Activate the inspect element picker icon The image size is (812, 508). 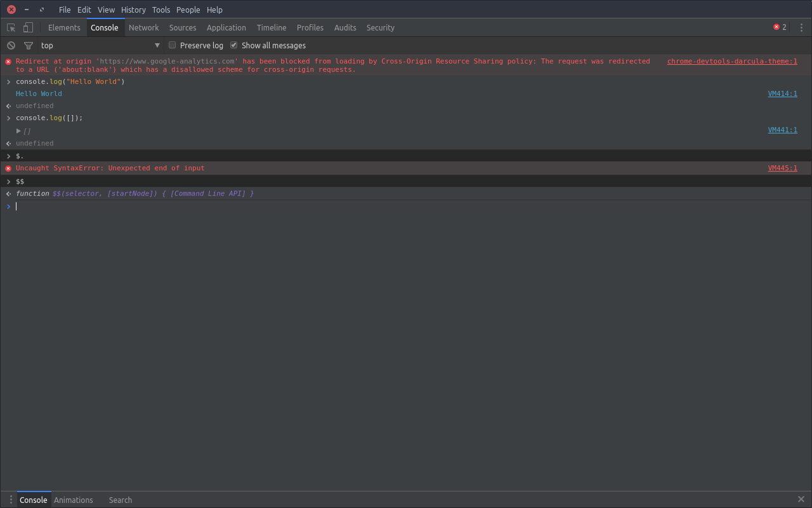point(11,27)
